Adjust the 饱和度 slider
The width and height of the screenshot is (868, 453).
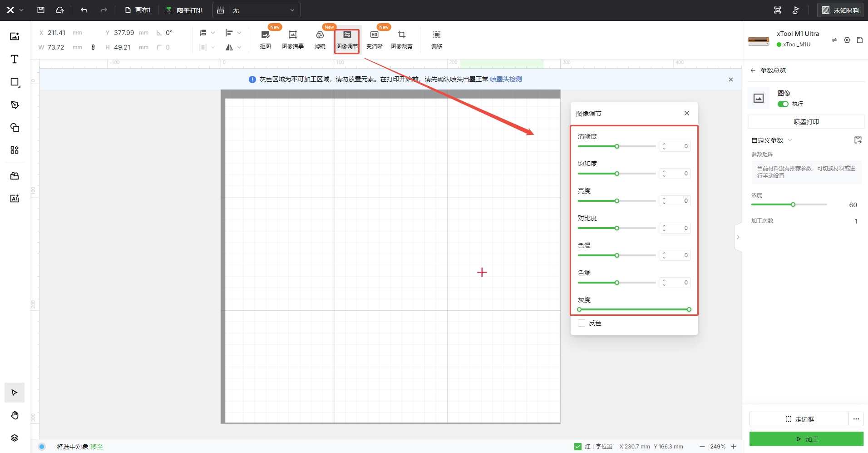(x=617, y=174)
